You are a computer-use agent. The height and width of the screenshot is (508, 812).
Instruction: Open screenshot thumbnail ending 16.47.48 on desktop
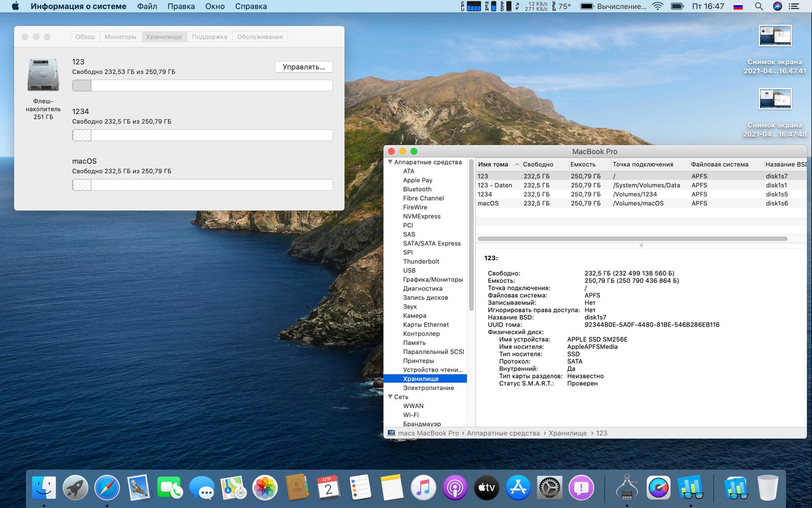pyautogui.click(x=775, y=99)
